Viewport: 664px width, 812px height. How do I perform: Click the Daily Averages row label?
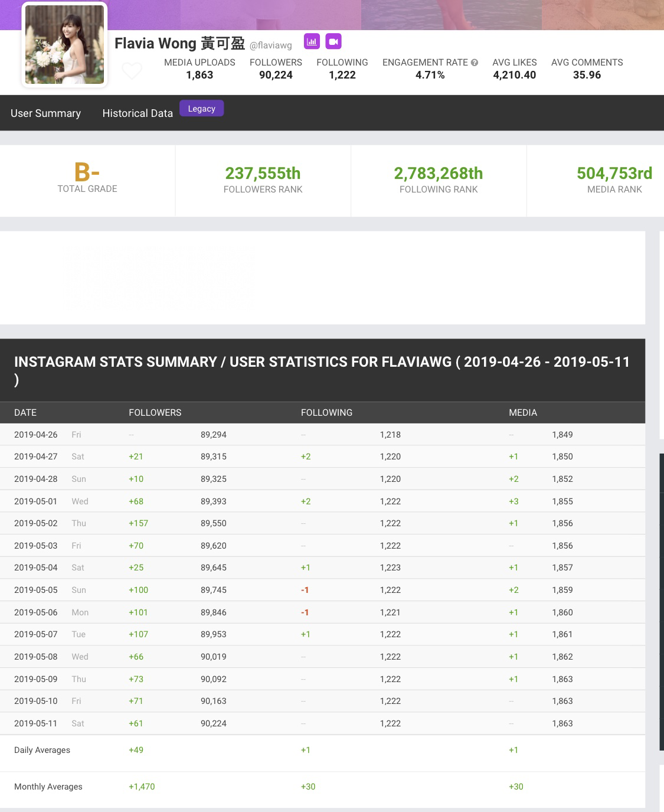(x=42, y=750)
